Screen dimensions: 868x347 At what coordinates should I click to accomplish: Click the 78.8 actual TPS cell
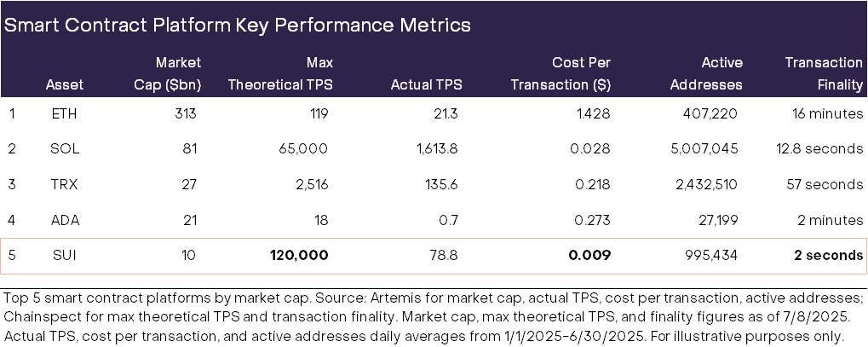[x=441, y=256]
